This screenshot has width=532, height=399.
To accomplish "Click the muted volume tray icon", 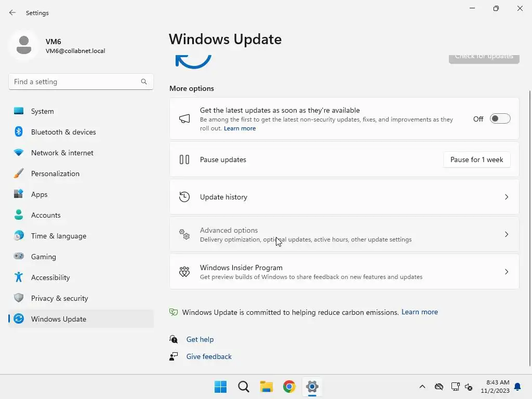I will tap(469, 387).
